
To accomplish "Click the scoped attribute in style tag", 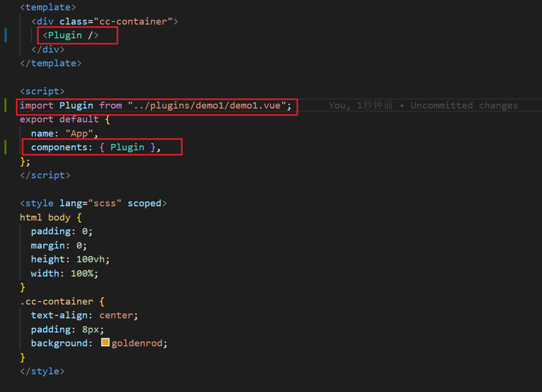I will pyautogui.click(x=144, y=203).
